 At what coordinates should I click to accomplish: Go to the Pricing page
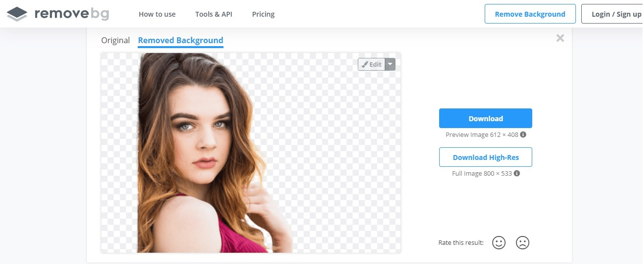(x=263, y=14)
